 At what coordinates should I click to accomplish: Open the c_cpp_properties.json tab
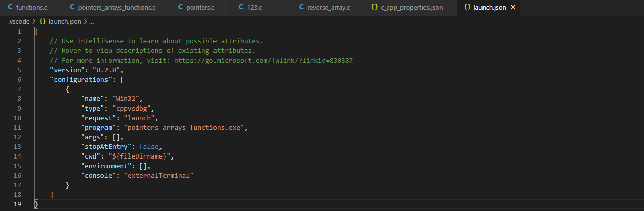point(409,8)
